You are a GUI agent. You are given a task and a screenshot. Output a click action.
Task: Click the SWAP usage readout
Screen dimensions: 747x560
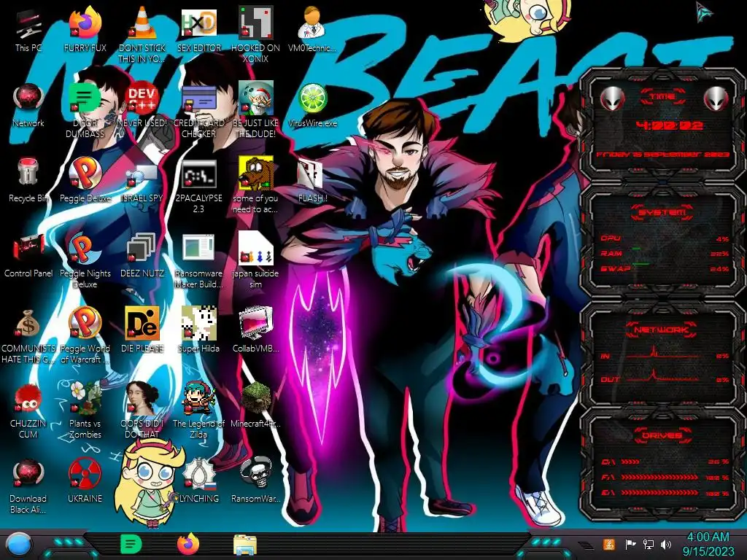[x=665, y=269]
